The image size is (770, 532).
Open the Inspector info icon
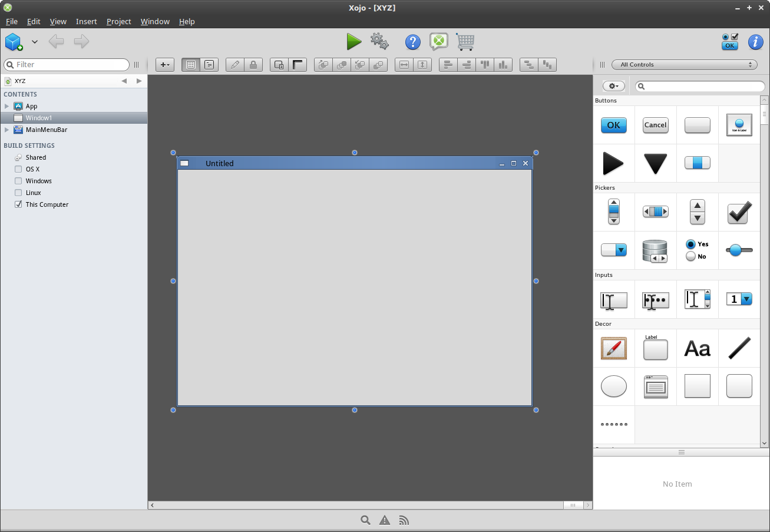click(755, 42)
